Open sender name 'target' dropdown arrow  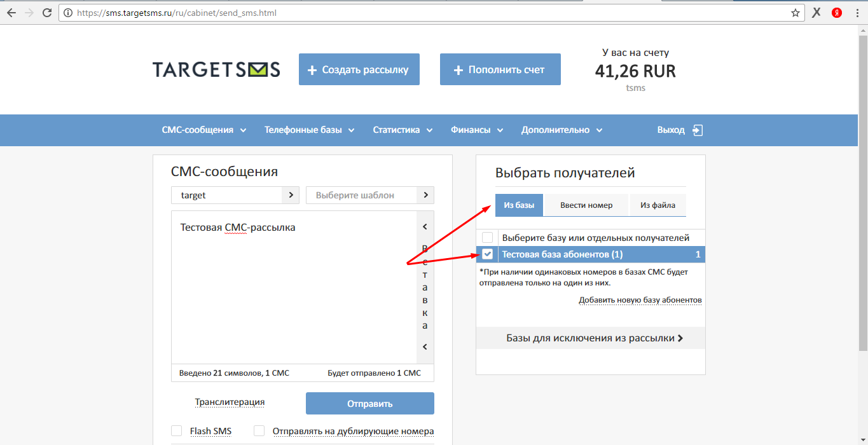click(291, 195)
